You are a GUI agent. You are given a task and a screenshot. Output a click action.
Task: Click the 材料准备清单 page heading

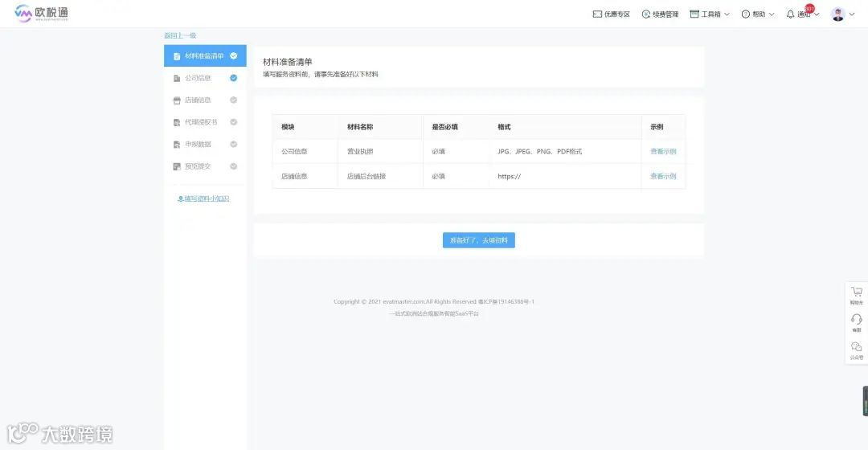point(287,62)
